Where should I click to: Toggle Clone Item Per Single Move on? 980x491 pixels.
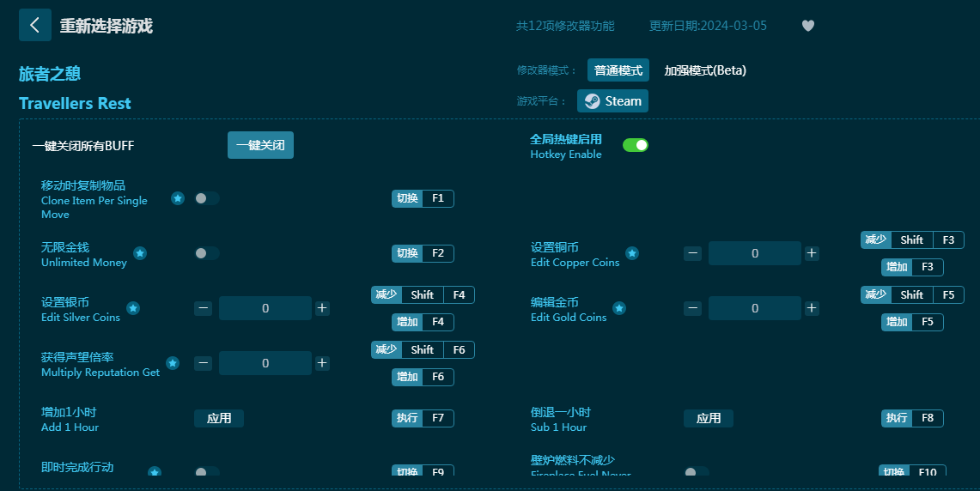206,198
